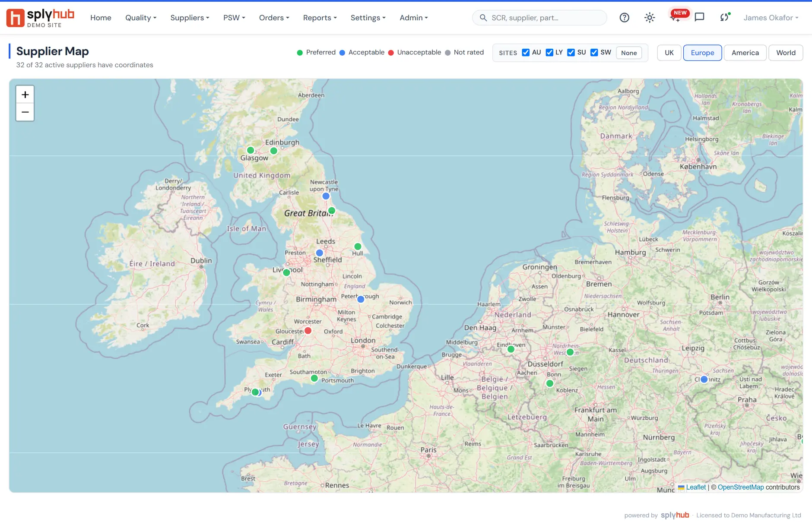812x522 pixels.
Task: Select the Europe map view button
Action: click(x=702, y=53)
